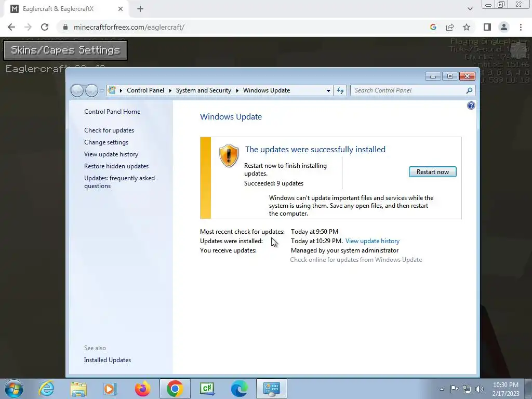Open Updates: frequently asked questions
Viewport: 532px width, 399px height.
point(119,182)
